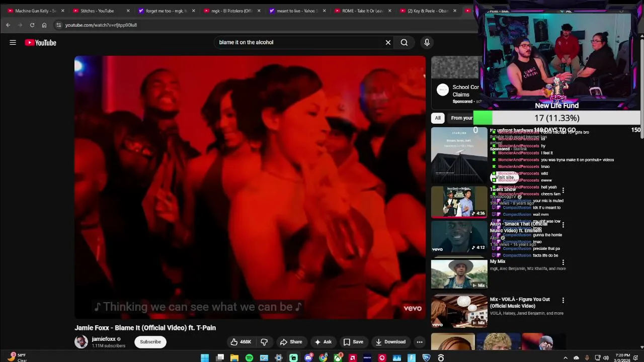Viewport: 644px width, 362px height.
Task: Open more actions ellipsis below the video
Action: click(420, 342)
